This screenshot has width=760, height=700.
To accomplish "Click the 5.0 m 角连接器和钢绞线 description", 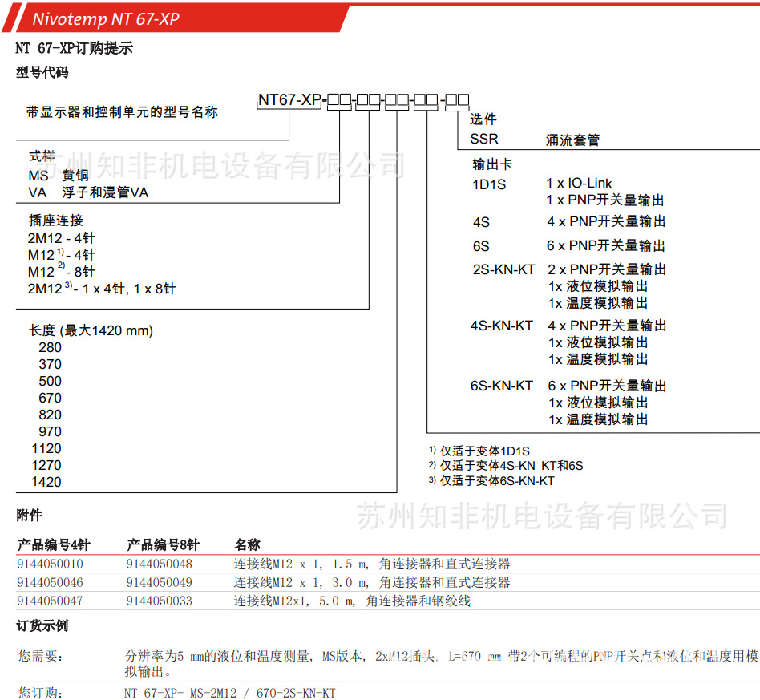I will click(352, 601).
